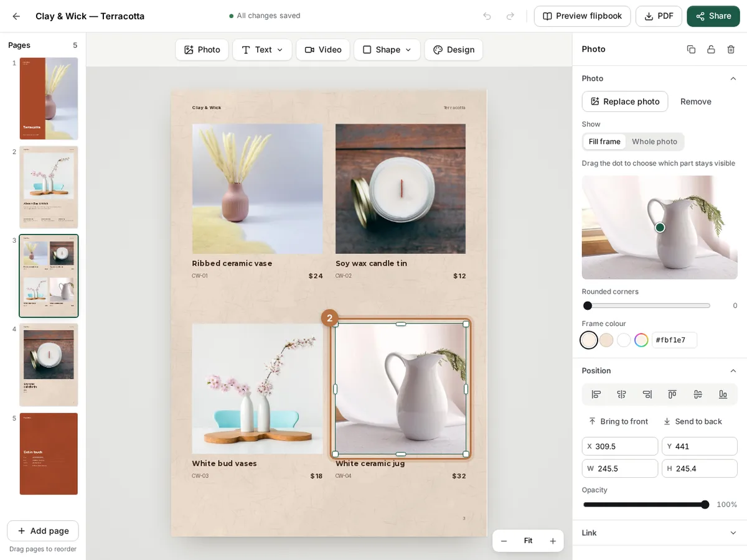Select the Ribbed ceramic vase photo
The height and width of the screenshot is (560, 747).
(x=257, y=189)
